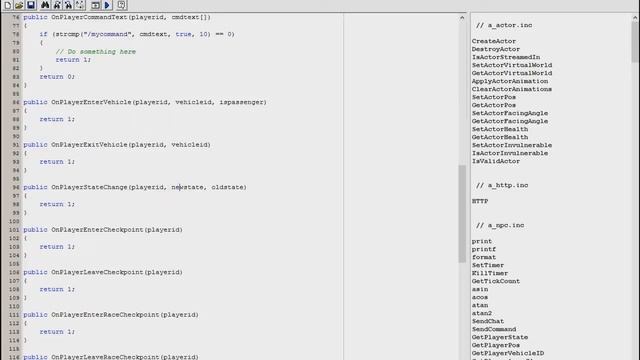
Task: Open Find with the binoculars icon
Action: click(x=45, y=5)
